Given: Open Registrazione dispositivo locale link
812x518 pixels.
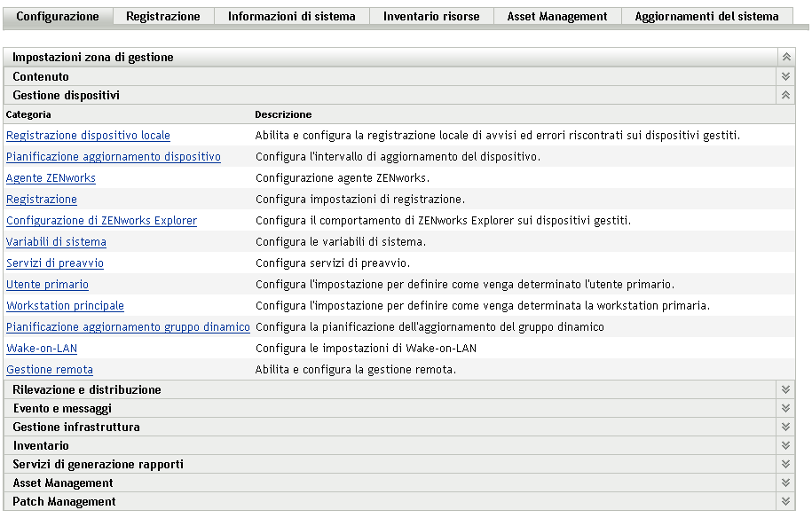Looking at the screenshot, I should 88,136.
